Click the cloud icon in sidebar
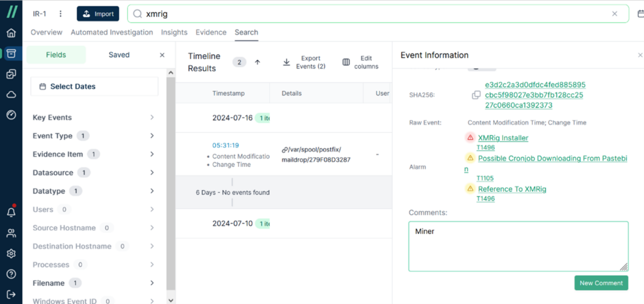 pyautogui.click(x=11, y=94)
